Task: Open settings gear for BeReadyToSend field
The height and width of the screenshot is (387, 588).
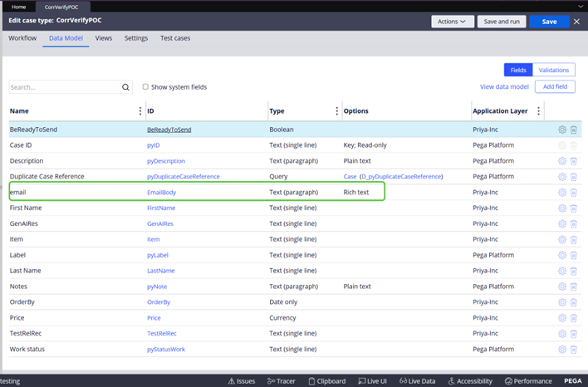Action: 562,130
